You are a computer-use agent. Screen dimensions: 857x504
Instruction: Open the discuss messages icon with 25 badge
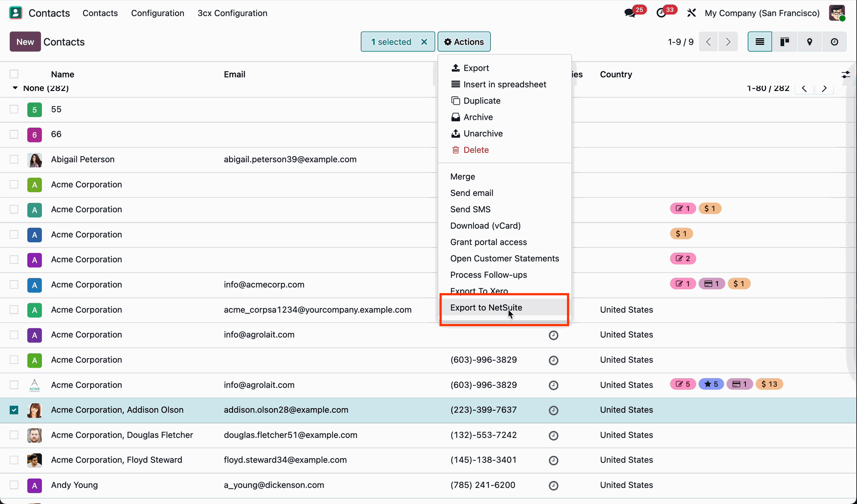tap(630, 13)
